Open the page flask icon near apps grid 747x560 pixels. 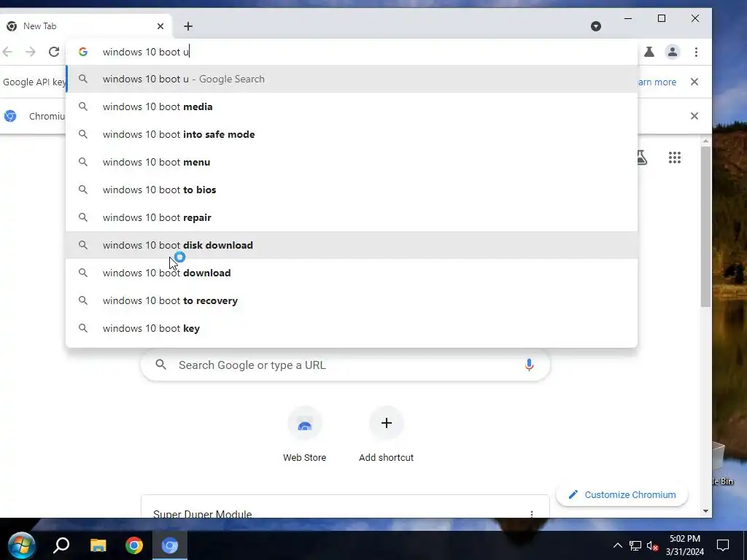point(642,157)
